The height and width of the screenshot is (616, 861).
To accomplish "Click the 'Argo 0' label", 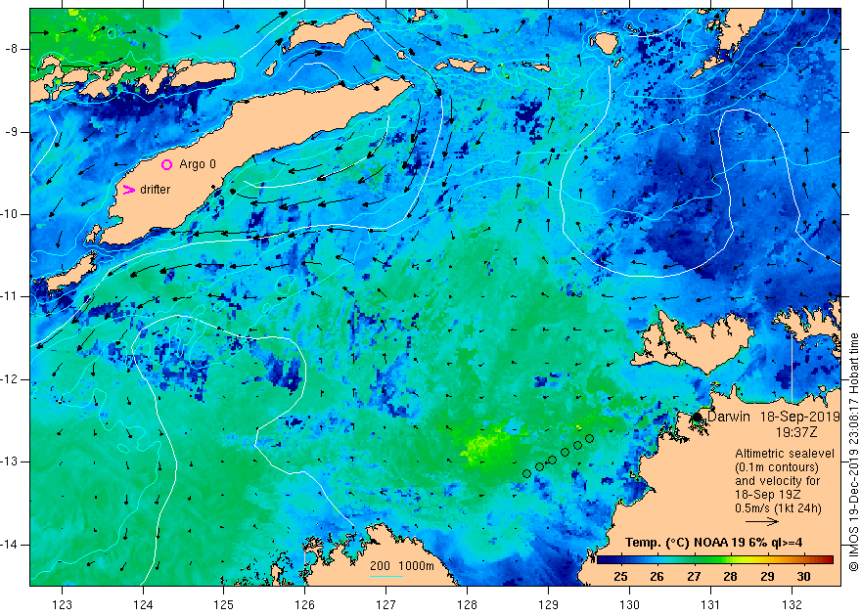I will pos(198,164).
